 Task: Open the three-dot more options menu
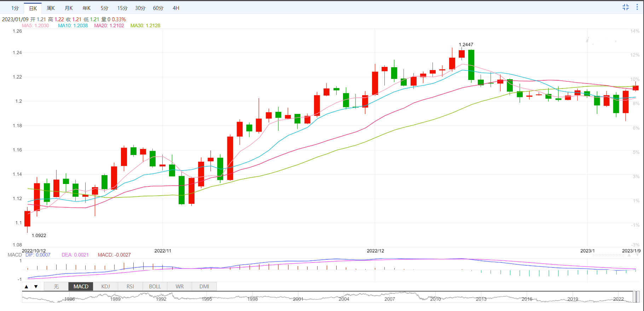pyautogui.click(x=637, y=7)
